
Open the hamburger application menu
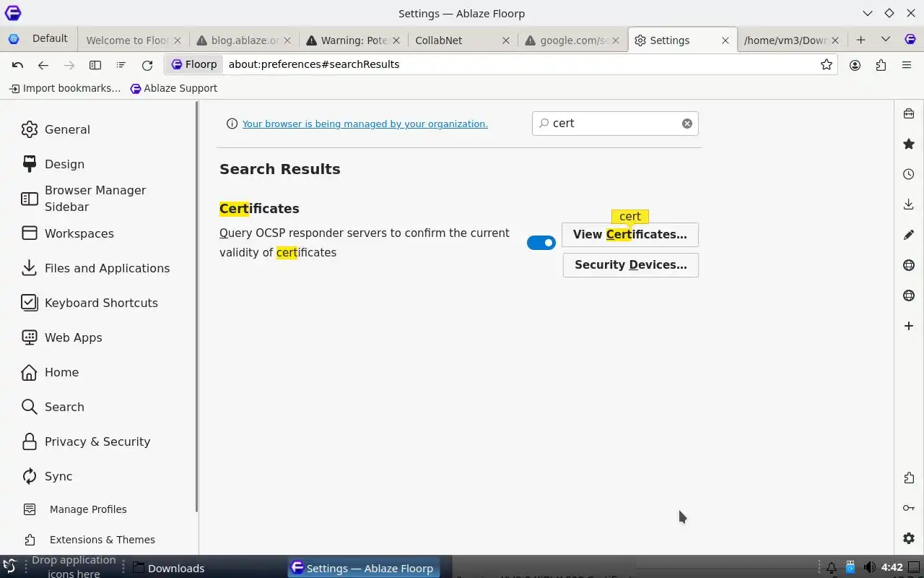click(907, 65)
